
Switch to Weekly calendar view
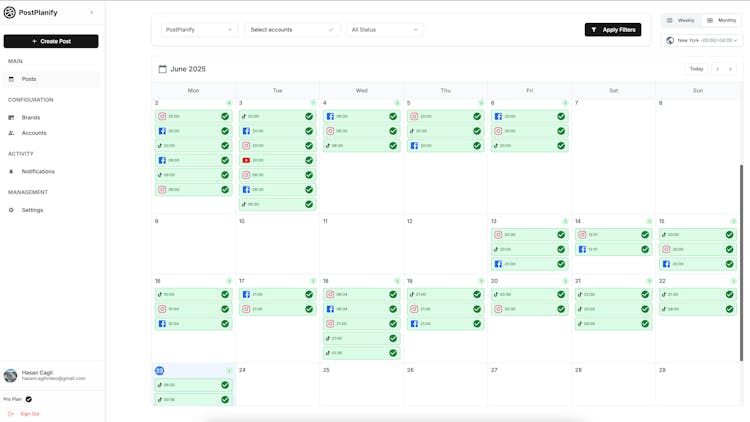pos(681,20)
